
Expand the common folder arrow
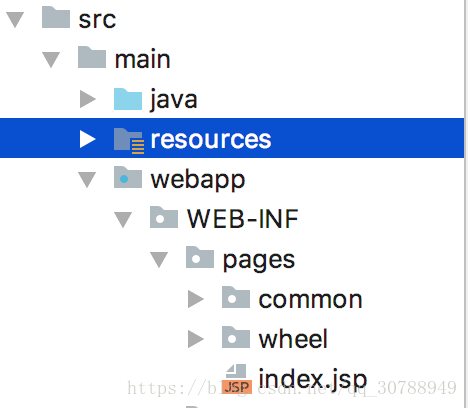coord(196,299)
